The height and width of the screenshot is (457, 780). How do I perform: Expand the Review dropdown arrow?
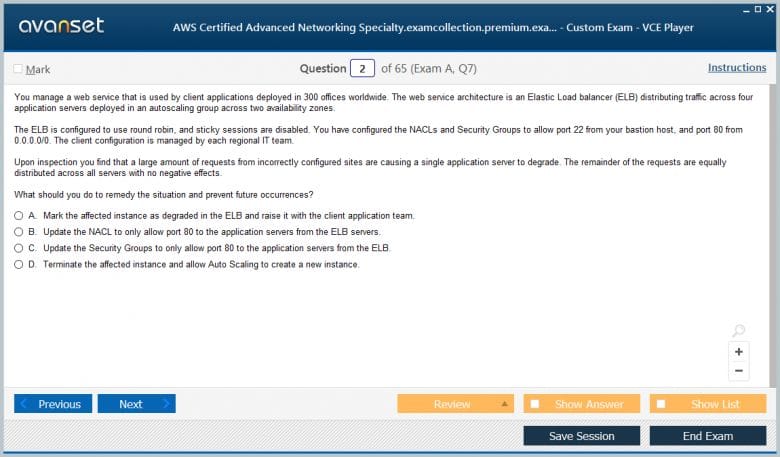click(505, 404)
